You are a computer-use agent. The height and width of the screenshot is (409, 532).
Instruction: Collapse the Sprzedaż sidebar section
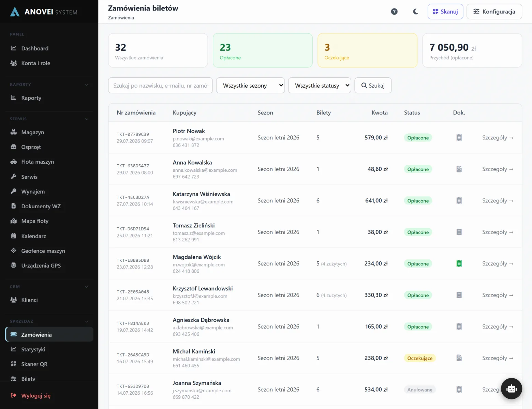pos(87,321)
